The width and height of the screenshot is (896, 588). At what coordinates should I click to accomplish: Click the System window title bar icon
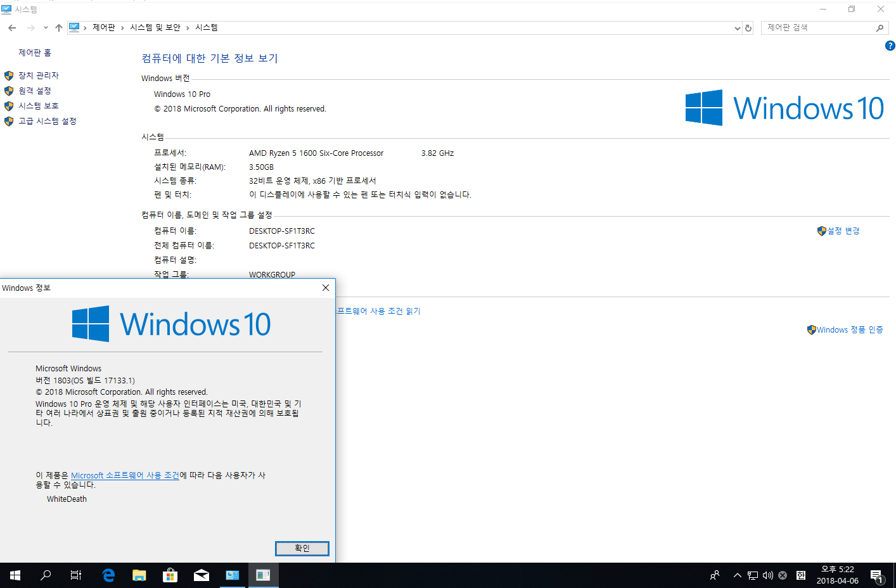pos(6,9)
